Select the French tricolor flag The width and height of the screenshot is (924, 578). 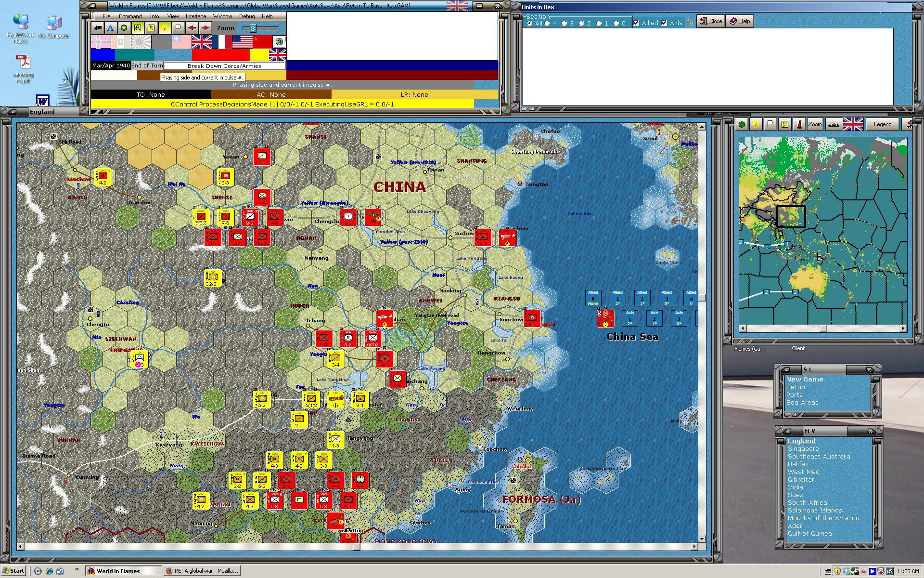coord(222,42)
